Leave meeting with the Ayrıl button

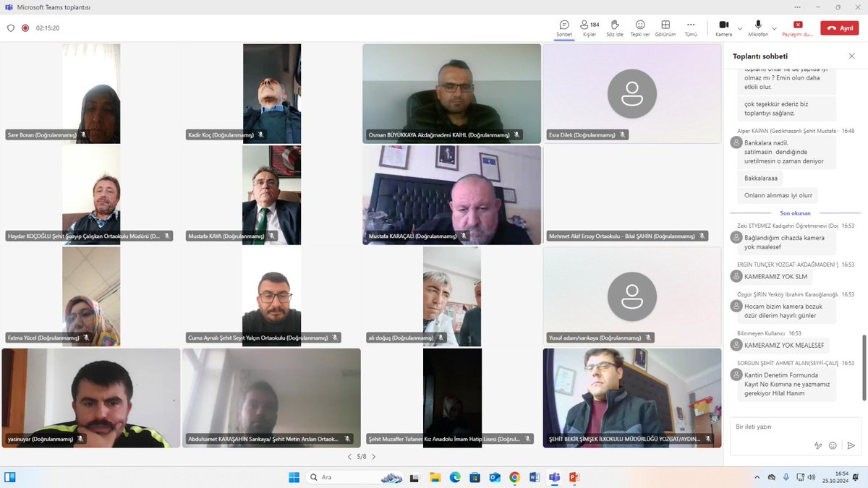839,28
